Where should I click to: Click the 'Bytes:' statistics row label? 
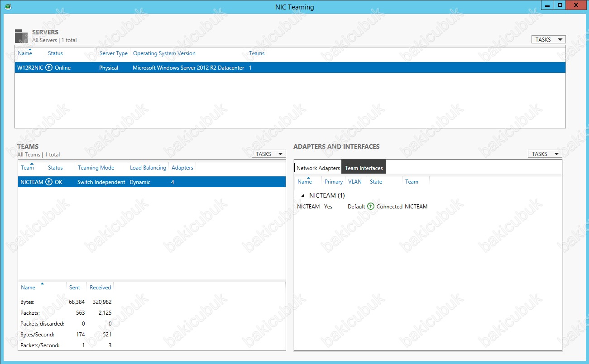coord(28,302)
